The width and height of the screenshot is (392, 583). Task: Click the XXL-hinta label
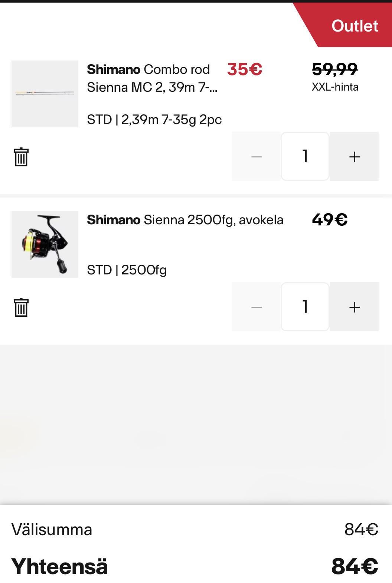335,87
